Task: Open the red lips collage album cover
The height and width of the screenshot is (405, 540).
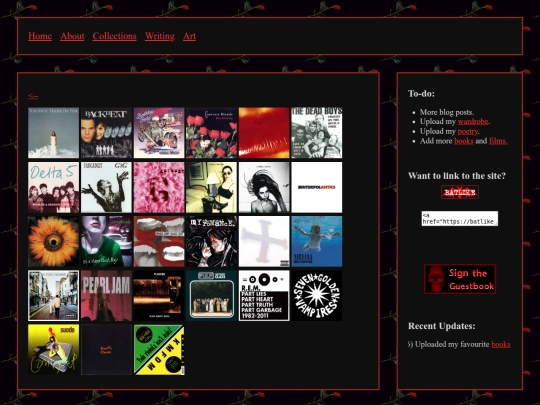Action: click(x=159, y=241)
